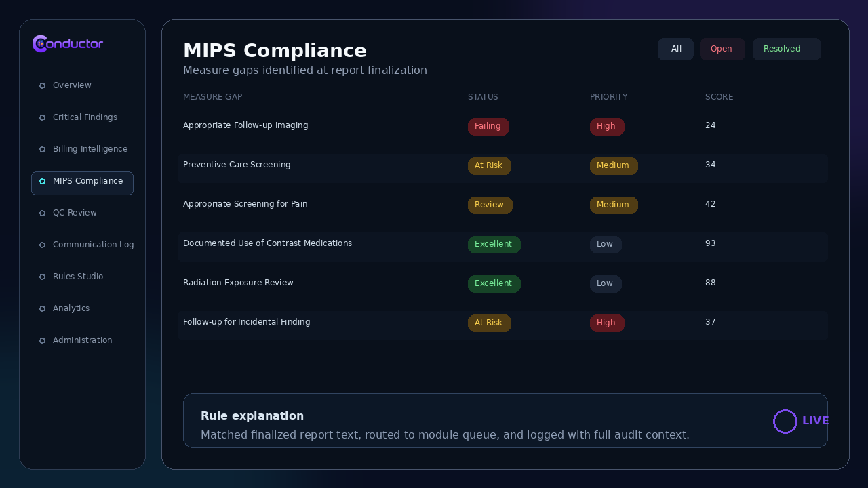Image resolution: width=868 pixels, height=488 pixels.
Task: Click High priority for Follow-up Imaging
Action: (607, 127)
